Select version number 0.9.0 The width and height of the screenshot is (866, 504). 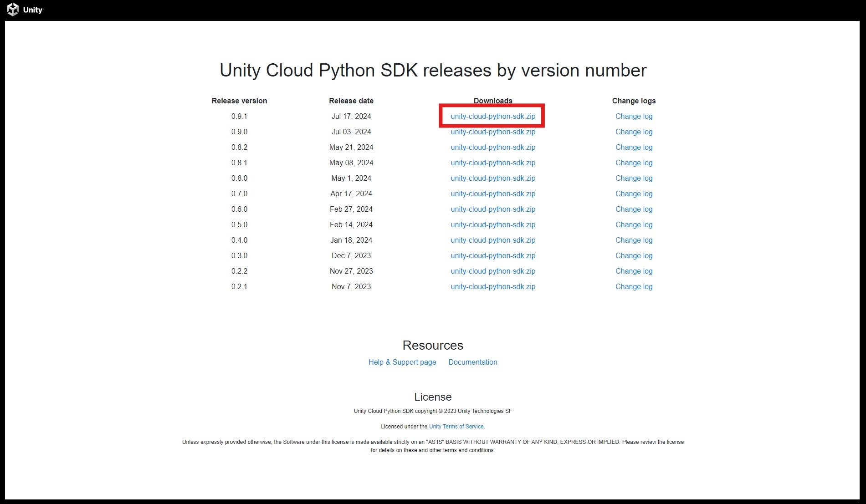[239, 132]
